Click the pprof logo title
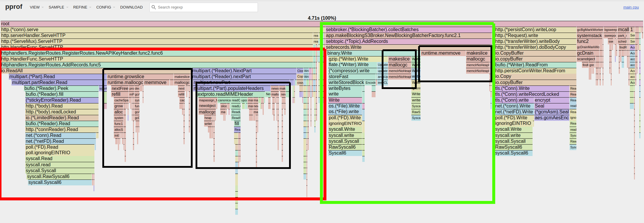 [14, 7]
